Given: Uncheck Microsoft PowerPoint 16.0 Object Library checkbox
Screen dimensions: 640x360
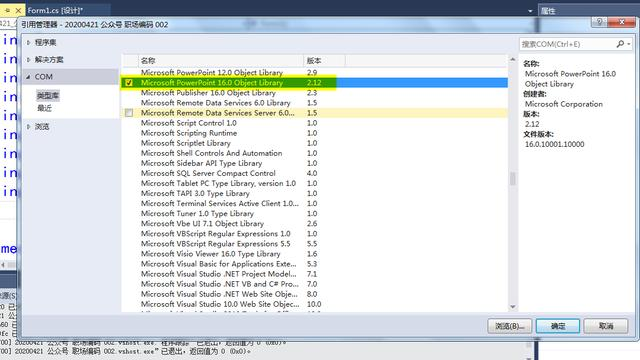Looking at the screenshot, I should coord(129,83).
